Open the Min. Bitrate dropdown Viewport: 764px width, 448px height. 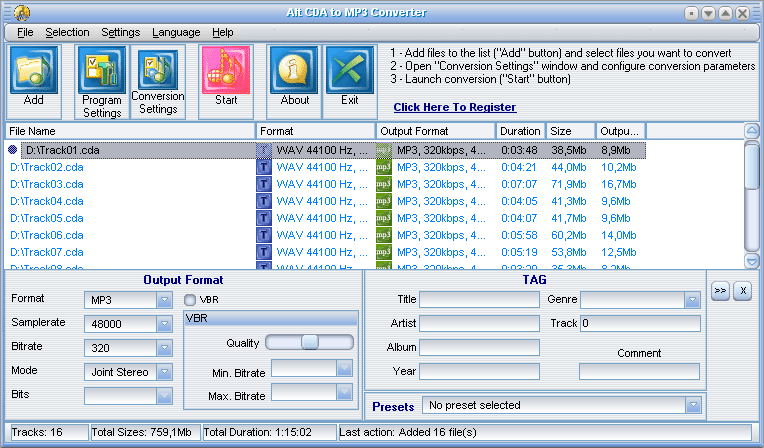coord(344,369)
